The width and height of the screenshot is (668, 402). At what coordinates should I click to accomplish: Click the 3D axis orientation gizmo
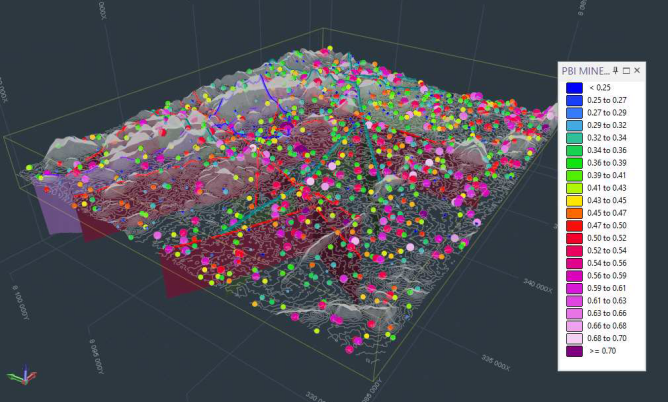pos(22,375)
